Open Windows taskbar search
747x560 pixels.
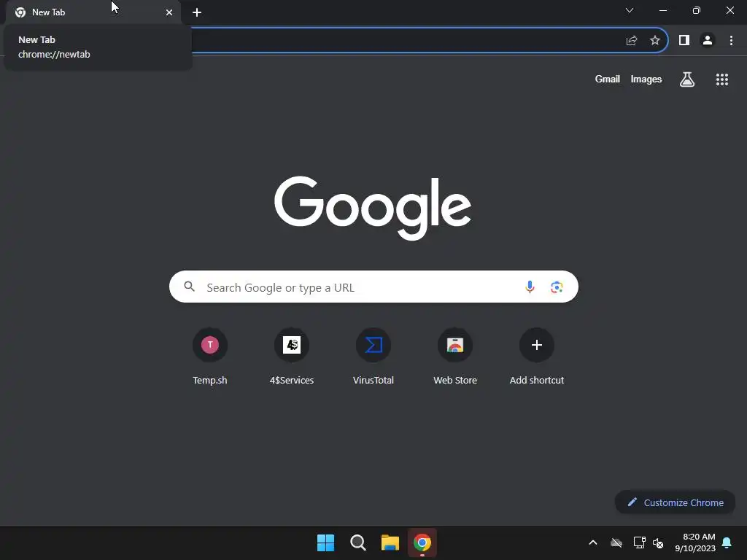(x=357, y=542)
